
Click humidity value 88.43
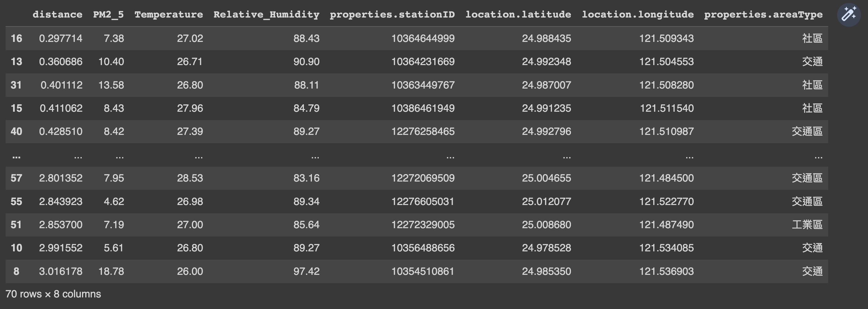[x=306, y=38]
